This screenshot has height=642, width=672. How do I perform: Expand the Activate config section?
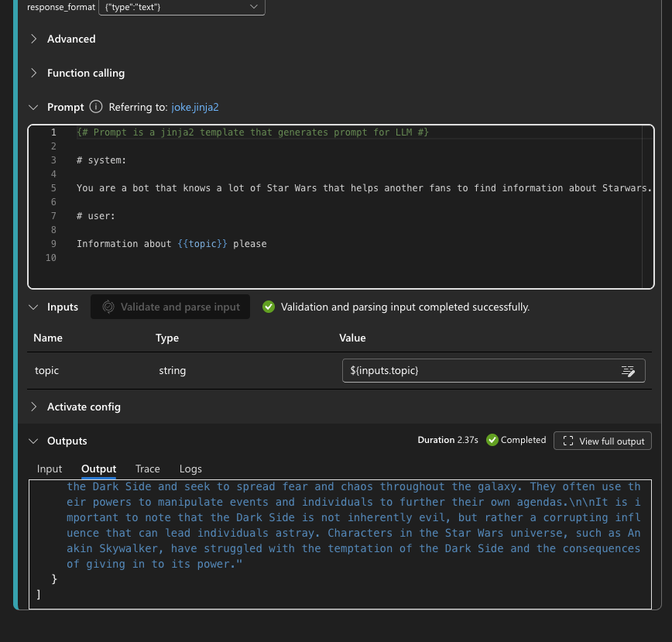coord(34,407)
